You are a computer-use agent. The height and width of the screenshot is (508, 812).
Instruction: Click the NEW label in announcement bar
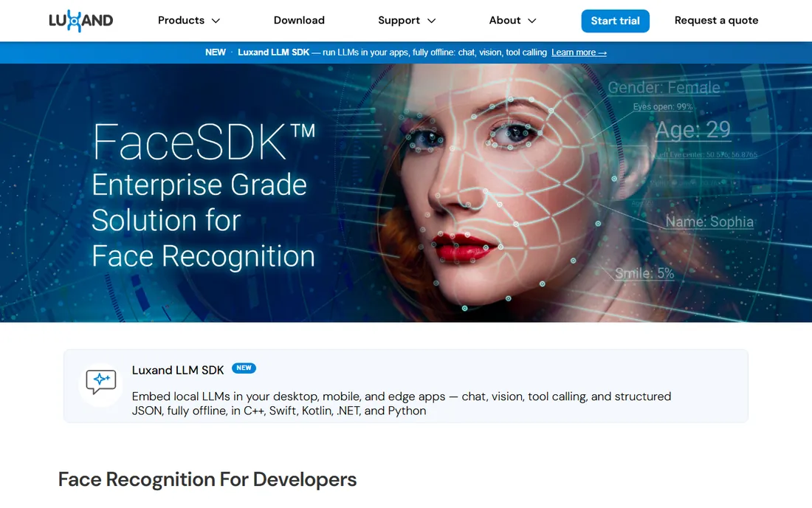click(216, 52)
